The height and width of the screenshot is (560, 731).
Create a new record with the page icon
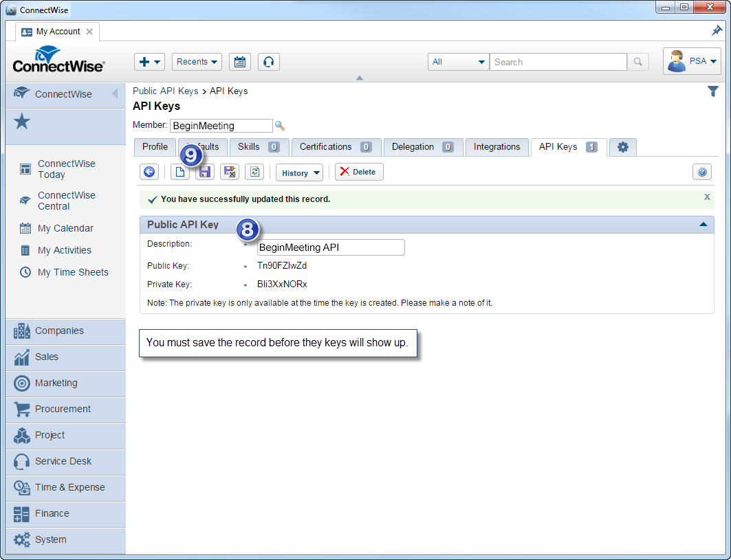click(180, 172)
